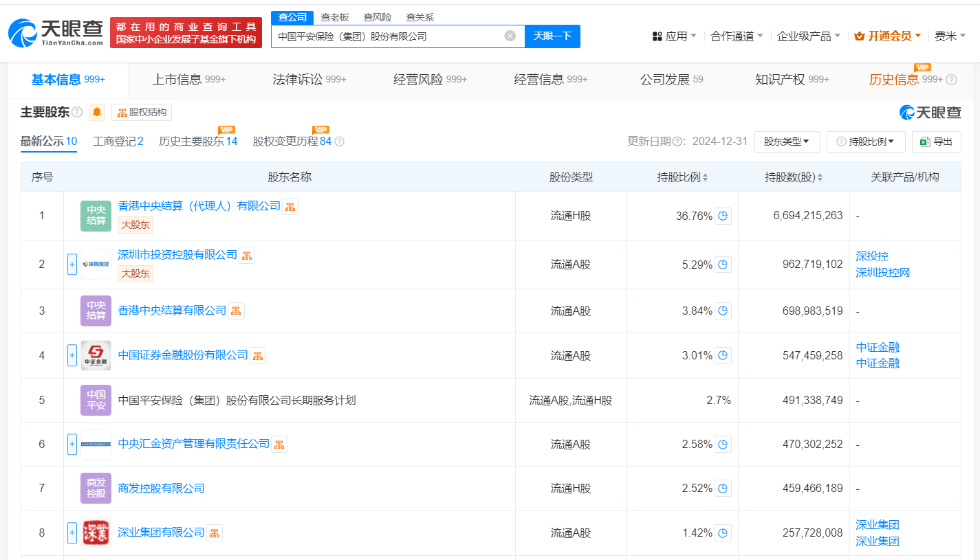The height and width of the screenshot is (560, 980).
Task: Select 工商登记 sub-tab
Action: 118,142
